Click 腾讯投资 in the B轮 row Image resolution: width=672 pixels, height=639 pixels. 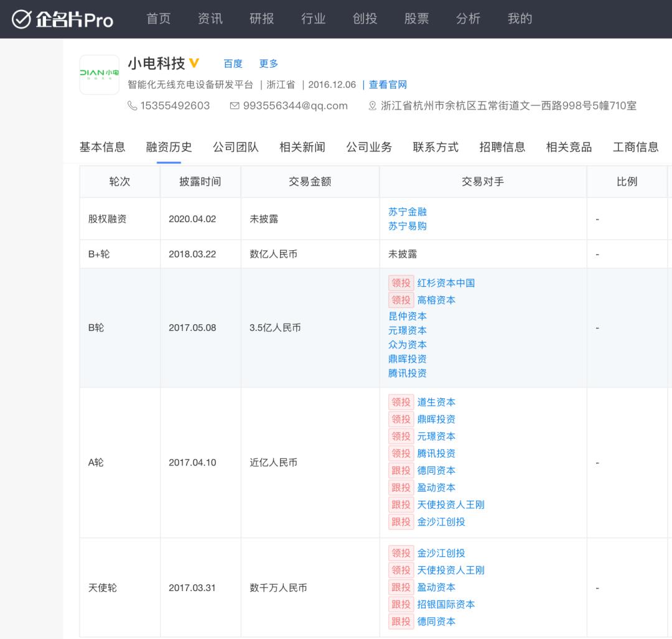tap(408, 373)
